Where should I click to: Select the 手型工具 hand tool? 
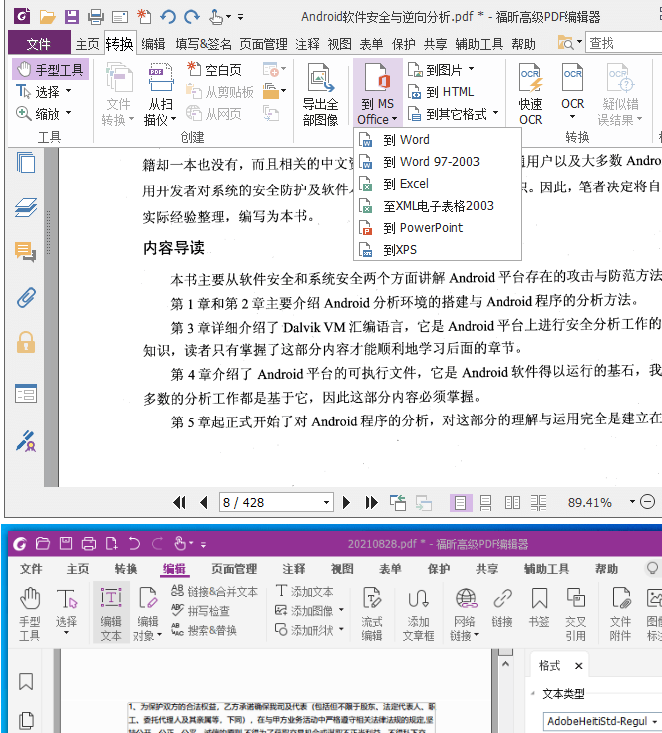[50, 70]
